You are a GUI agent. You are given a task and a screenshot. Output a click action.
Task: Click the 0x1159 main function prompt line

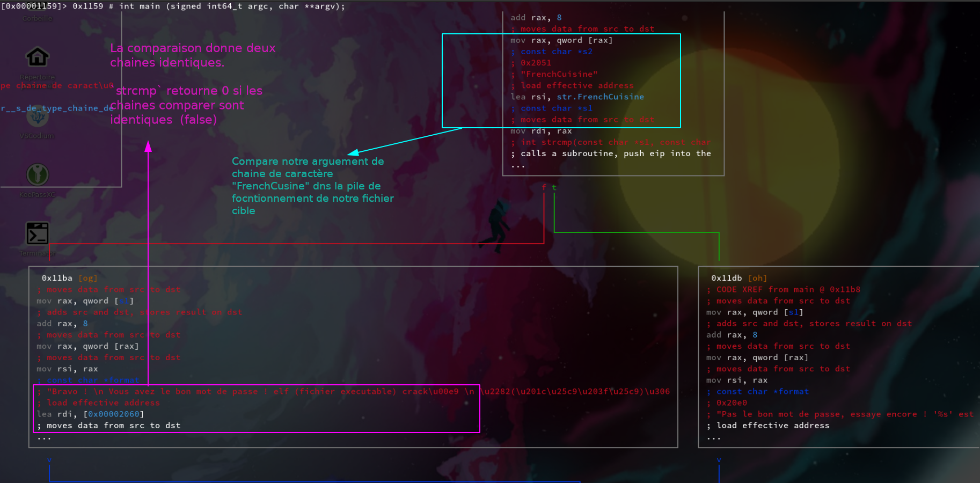173,6
